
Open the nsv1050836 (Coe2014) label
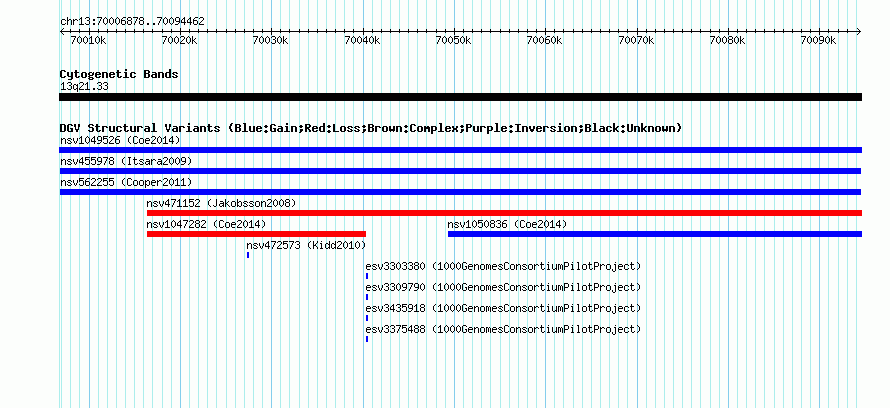pos(507,224)
